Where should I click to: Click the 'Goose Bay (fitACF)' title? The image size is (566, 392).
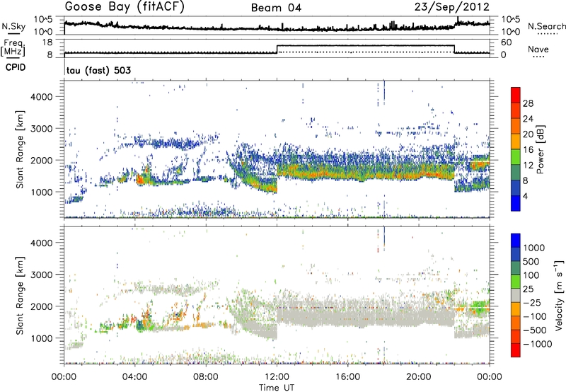125,7
